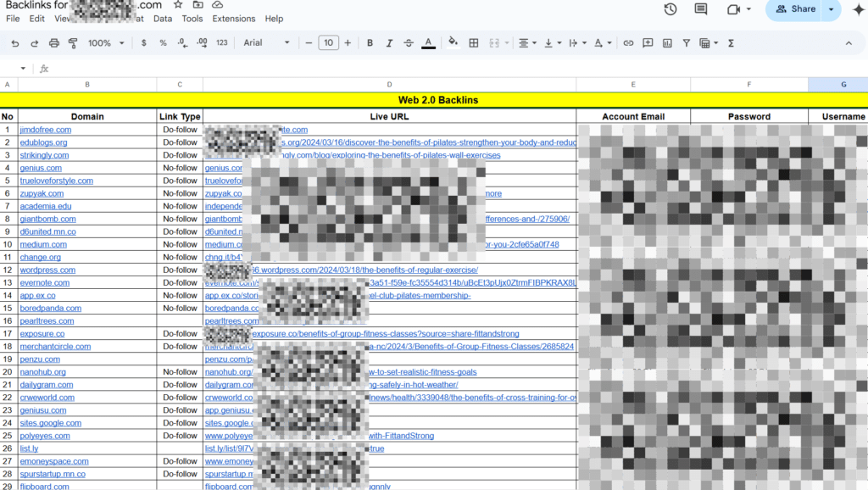Screen dimensions: 868x490
Task: Increase font size with plus button
Action: point(348,43)
